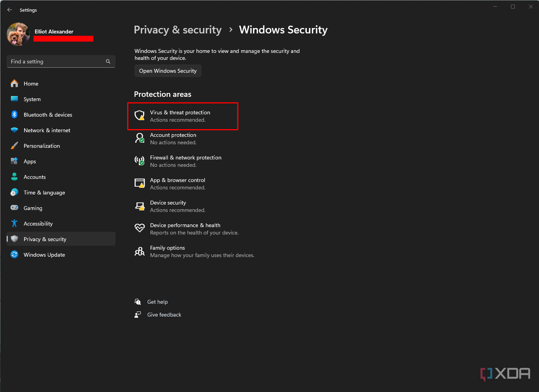Click the Get help link
This screenshot has height=392, width=539.
coord(157,302)
